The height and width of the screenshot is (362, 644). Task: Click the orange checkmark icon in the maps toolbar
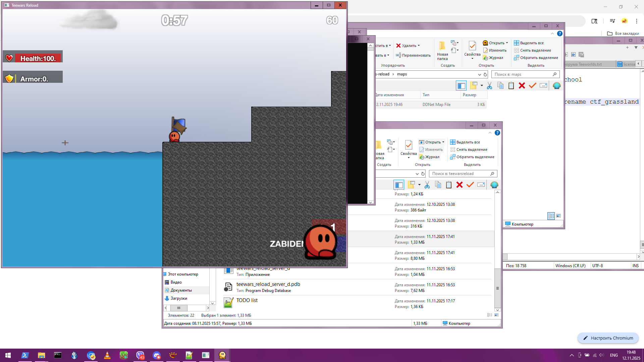(x=532, y=86)
